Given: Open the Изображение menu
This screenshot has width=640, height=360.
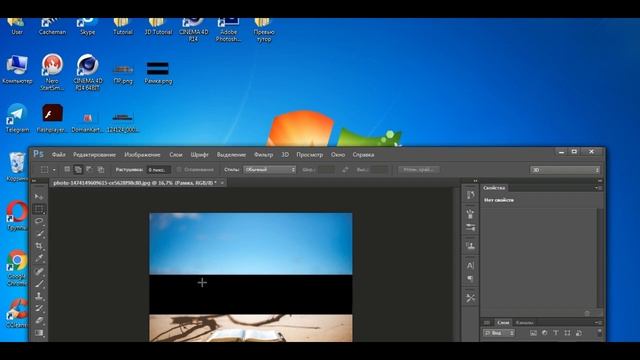Looking at the screenshot, I should 142,155.
